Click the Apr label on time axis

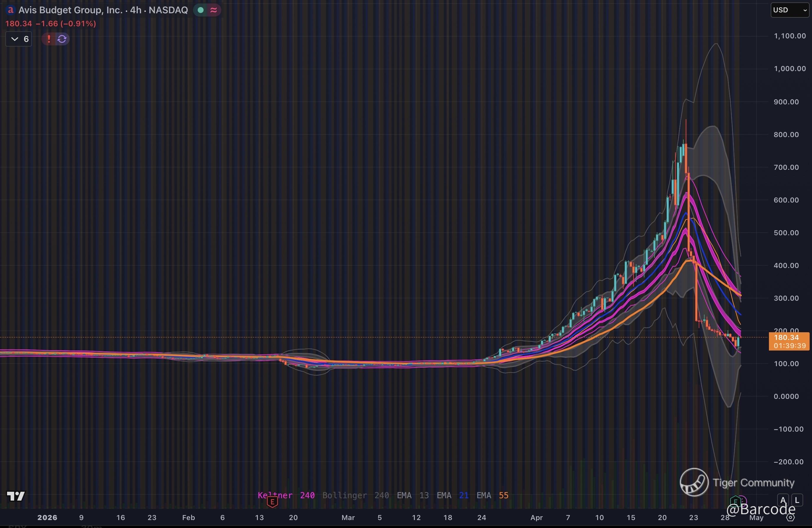536,517
